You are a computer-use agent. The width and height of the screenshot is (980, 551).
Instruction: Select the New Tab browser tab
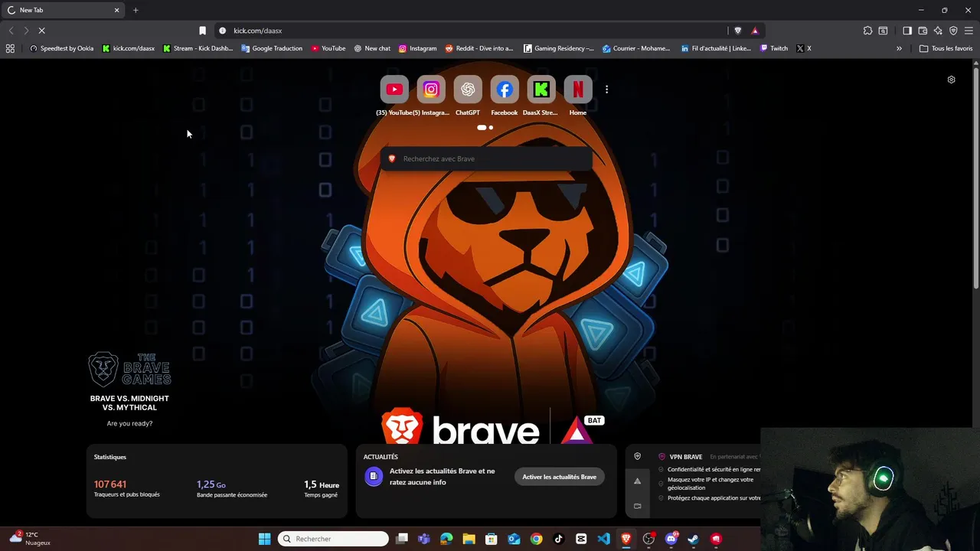pyautogui.click(x=63, y=10)
